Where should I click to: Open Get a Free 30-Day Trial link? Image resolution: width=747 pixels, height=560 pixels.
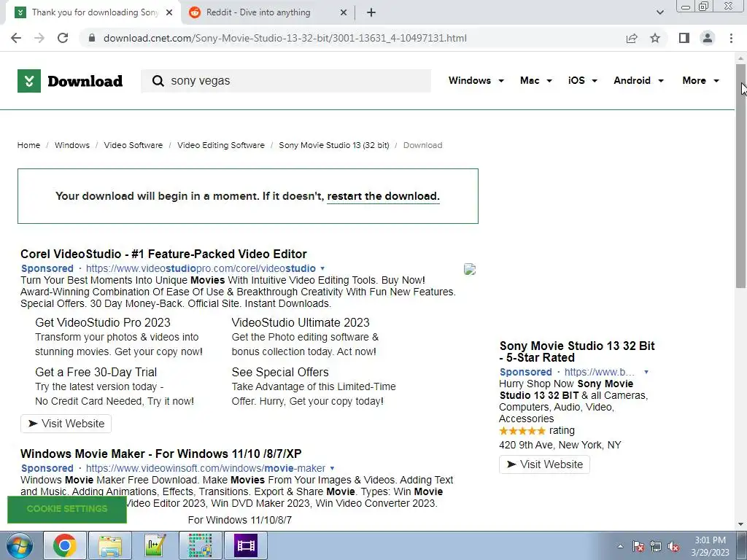pos(96,372)
